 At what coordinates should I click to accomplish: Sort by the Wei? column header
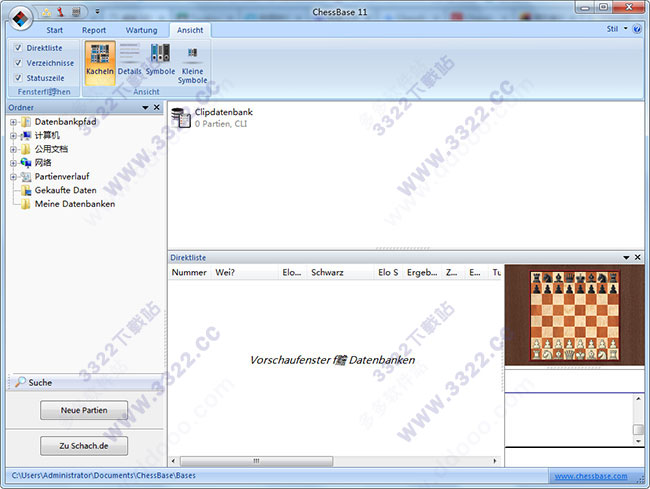pos(245,272)
